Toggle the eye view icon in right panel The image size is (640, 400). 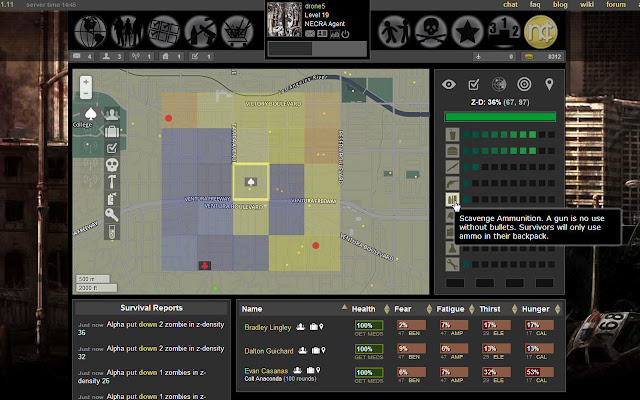[448, 83]
